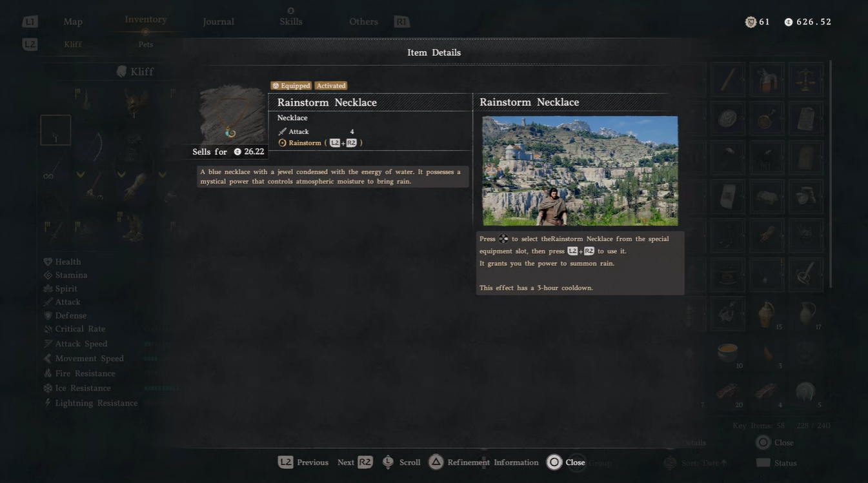
Task: Switch to the Pets sub-tab
Action: [146, 44]
